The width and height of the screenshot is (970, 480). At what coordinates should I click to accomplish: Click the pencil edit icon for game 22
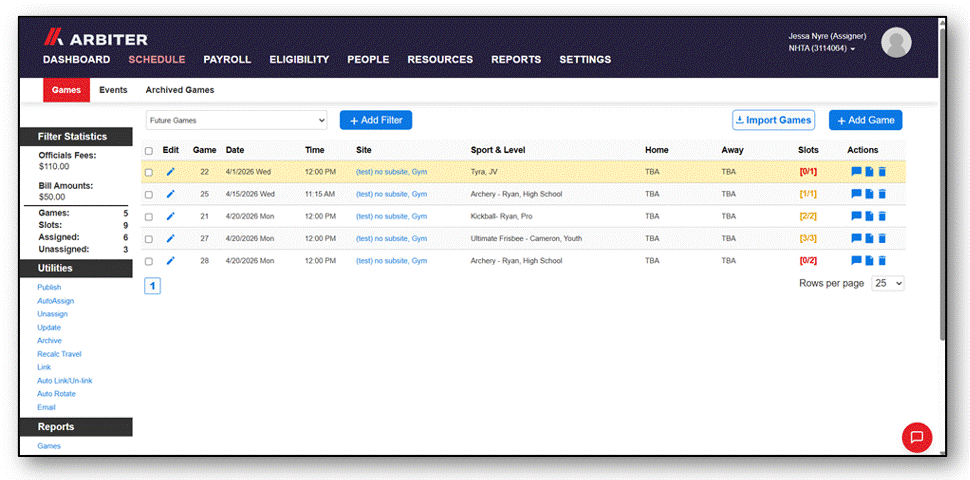pos(171,172)
